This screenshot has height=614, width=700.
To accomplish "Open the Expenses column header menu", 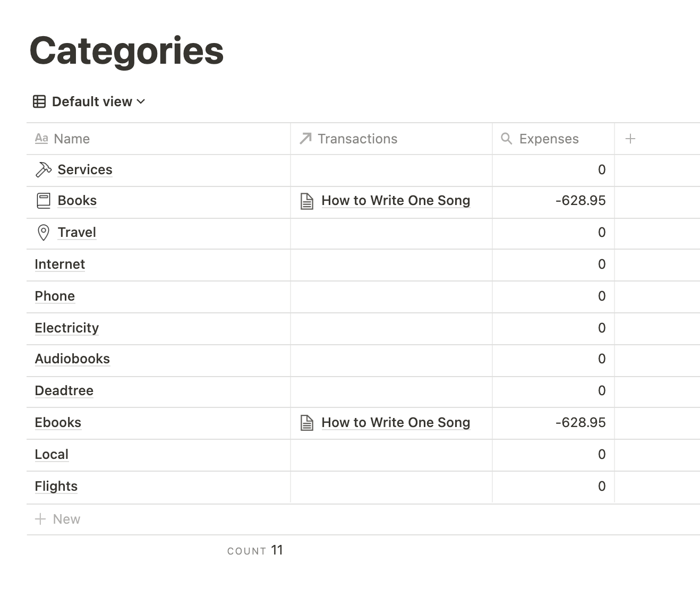I will click(x=553, y=139).
